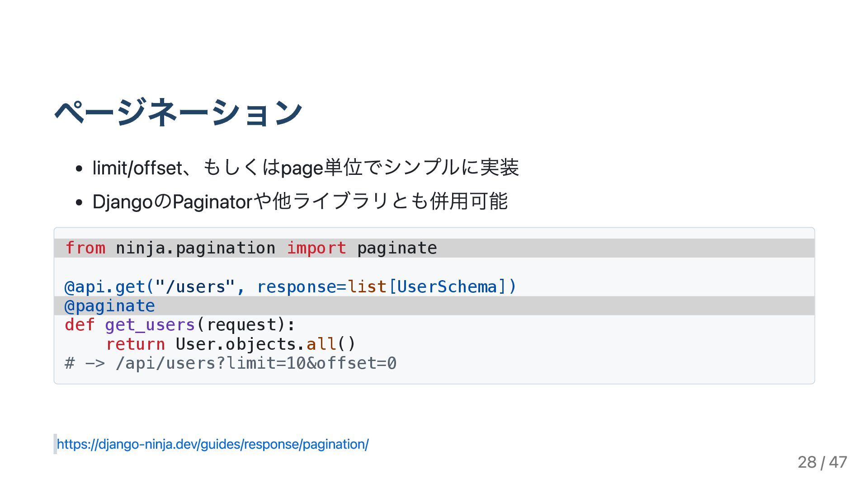Click the return User.objects.all() line

tap(231, 344)
